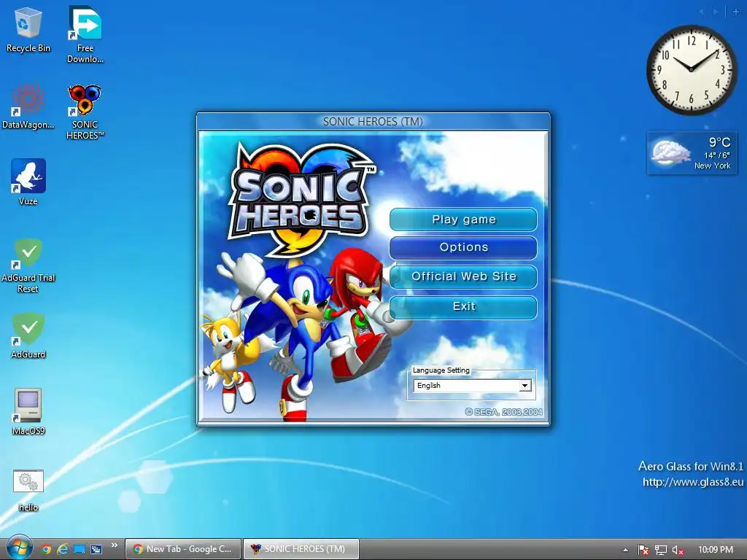747x560 pixels.
Task: Click Exit to close the Sonic Heroes launcher
Action: 463,307
